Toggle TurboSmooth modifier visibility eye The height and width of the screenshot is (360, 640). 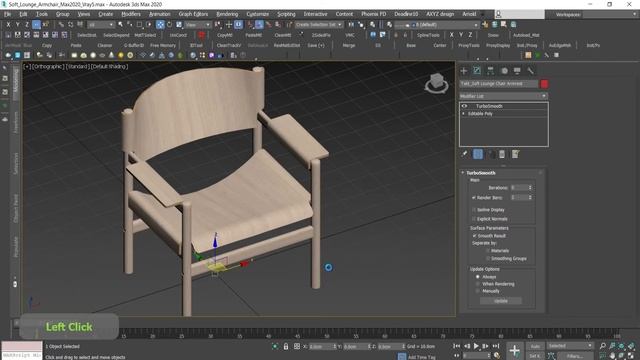tap(464, 106)
